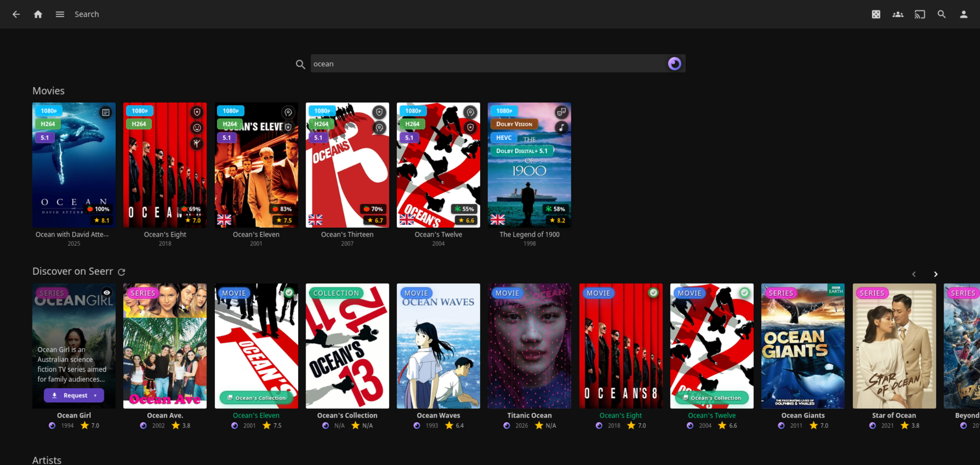Click Ocean's Collection button on the Ocean's Eleven card
The width and height of the screenshot is (980, 465).
coord(256,398)
